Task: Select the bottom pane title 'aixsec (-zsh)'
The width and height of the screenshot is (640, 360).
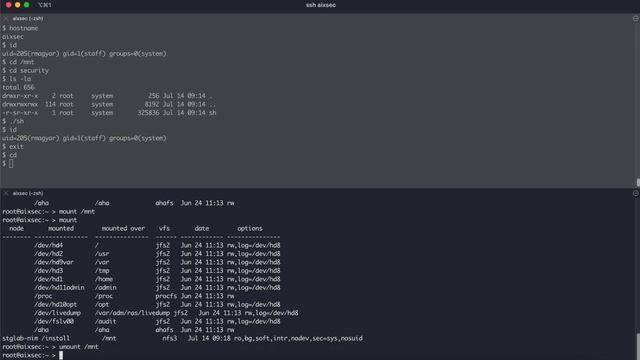Action: click(28, 193)
